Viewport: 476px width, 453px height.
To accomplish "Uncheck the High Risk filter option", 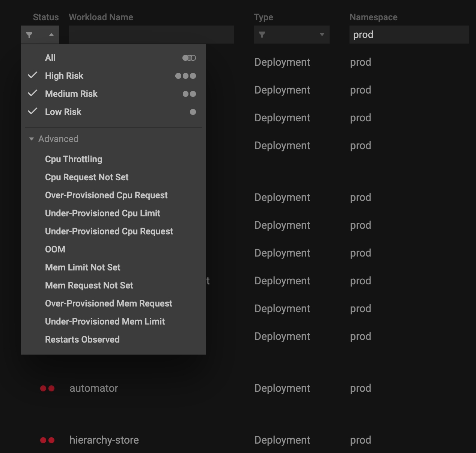I will [64, 76].
